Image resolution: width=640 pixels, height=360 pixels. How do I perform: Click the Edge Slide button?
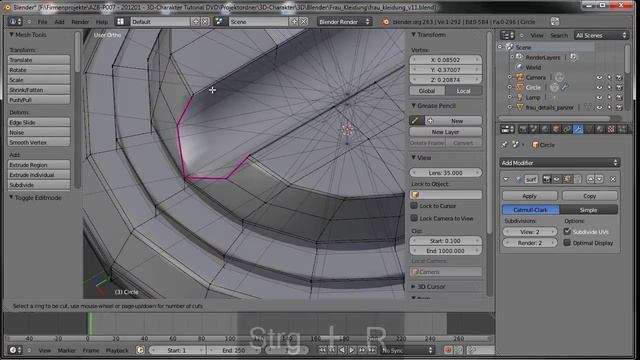tap(39, 122)
